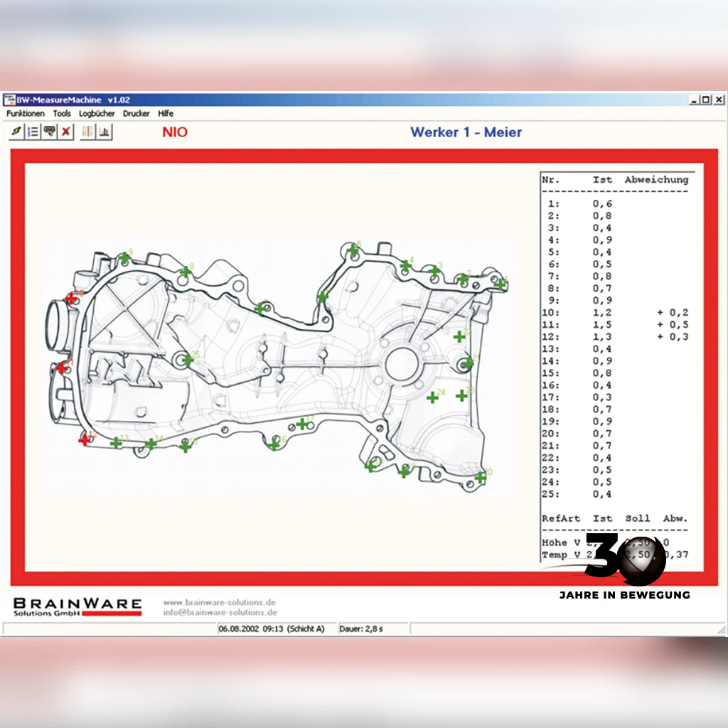Close the BW-MeasureMachine window
The width and height of the screenshot is (728, 728).
tap(719, 100)
